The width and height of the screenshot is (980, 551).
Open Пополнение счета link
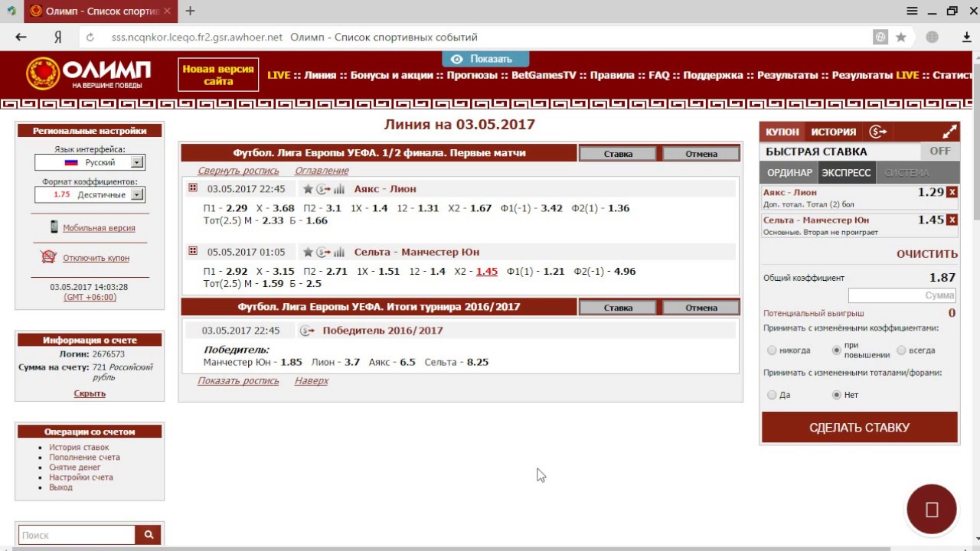click(84, 457)
